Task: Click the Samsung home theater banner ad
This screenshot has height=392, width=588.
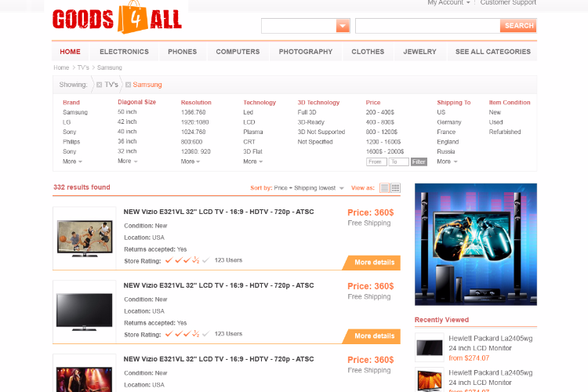Action: (476, 244)
